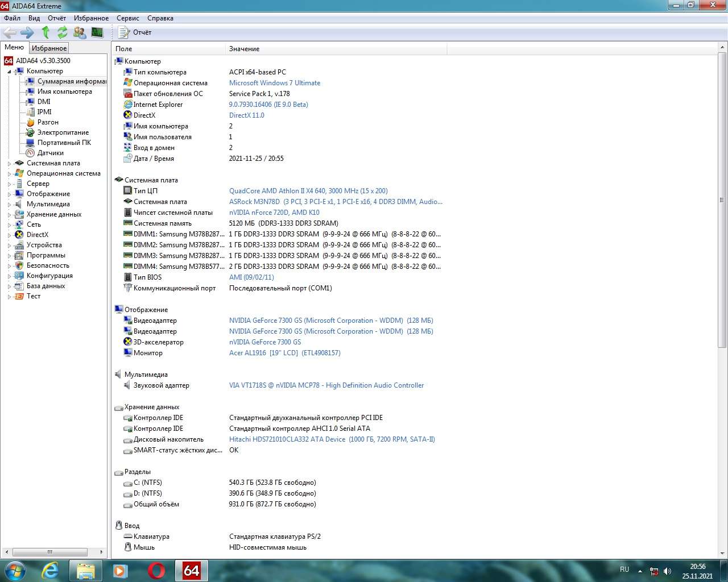Click left tree horizontal scrollbar right arrow
The height and width of the screenshot is (582, 728).
pyautogui.click(x=102, y=552)
